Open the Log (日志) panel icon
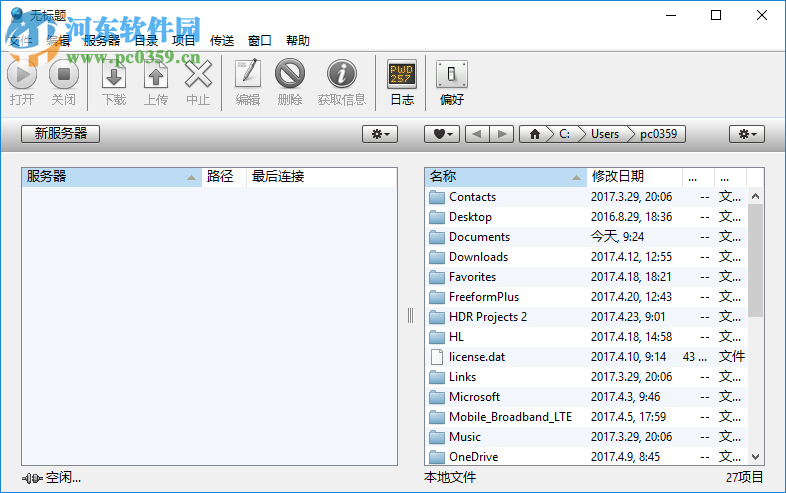Screen dimensions: 786x493 402,74
